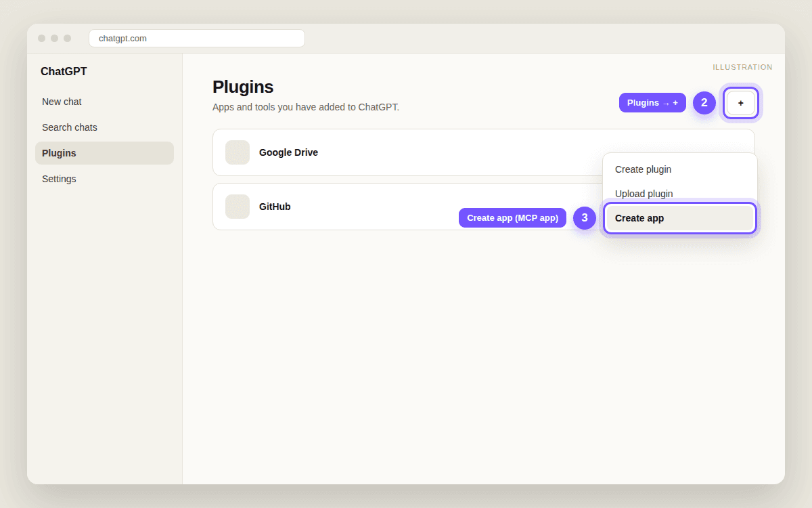Click the Plugins page heading
This screenshot has width=812, height=508.
pos(243,87)
